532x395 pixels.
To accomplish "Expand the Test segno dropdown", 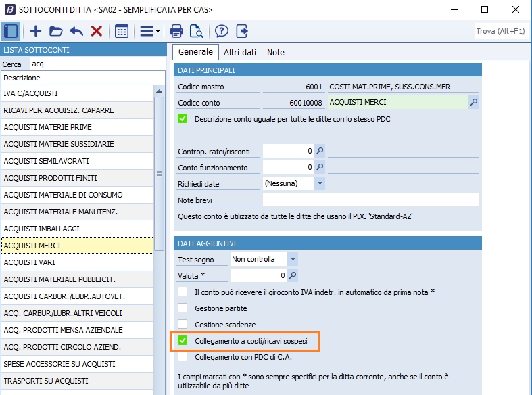I will click(292, 259).
